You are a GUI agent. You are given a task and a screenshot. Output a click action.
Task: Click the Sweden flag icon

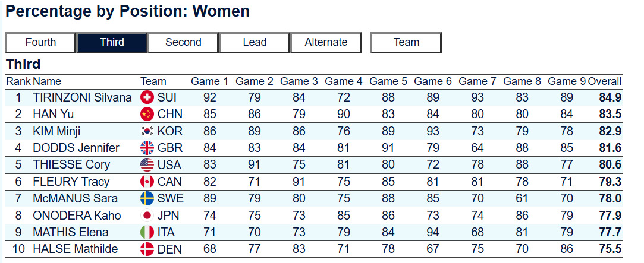coord(147,198)
